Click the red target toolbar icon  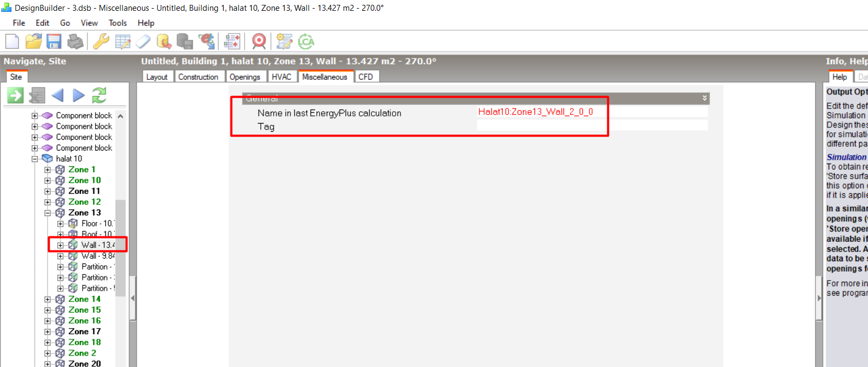point(259,42)
